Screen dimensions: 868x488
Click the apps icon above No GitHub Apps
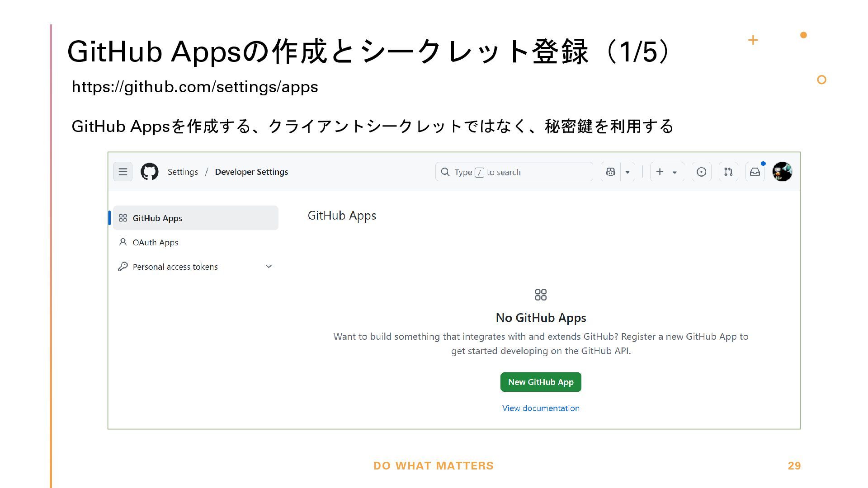click(541, 295)
